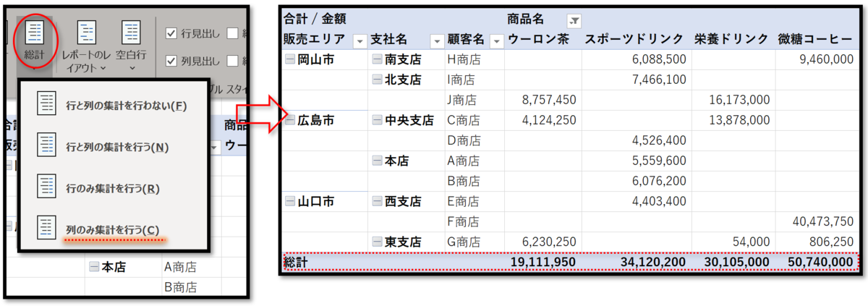
Task: Tick the unchecked box right of 行見出し
Action: [233, 33]
